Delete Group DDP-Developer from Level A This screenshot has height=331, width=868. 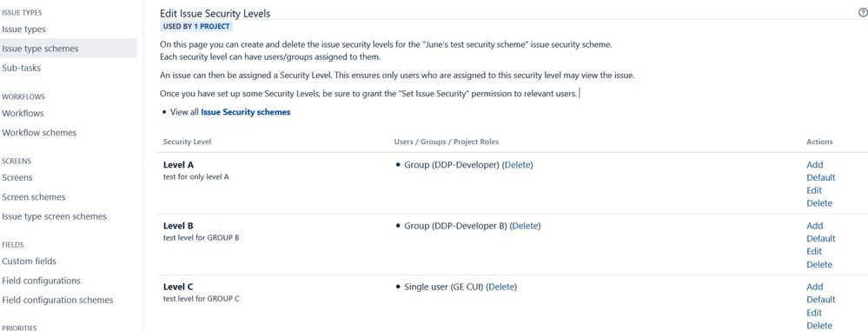coord(518,165)
